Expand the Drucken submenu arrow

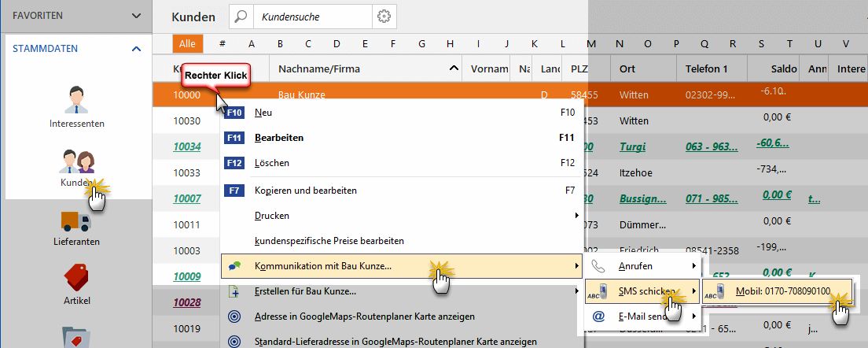577,215
